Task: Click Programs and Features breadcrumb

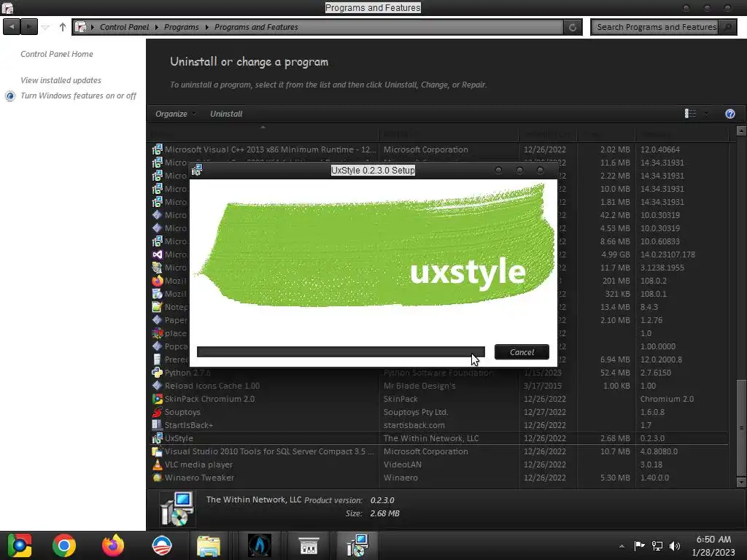Action: pos(256,27)
